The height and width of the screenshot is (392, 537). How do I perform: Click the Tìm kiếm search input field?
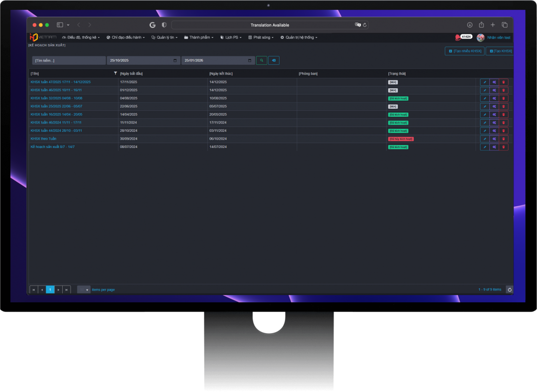(x=69, y=60)
